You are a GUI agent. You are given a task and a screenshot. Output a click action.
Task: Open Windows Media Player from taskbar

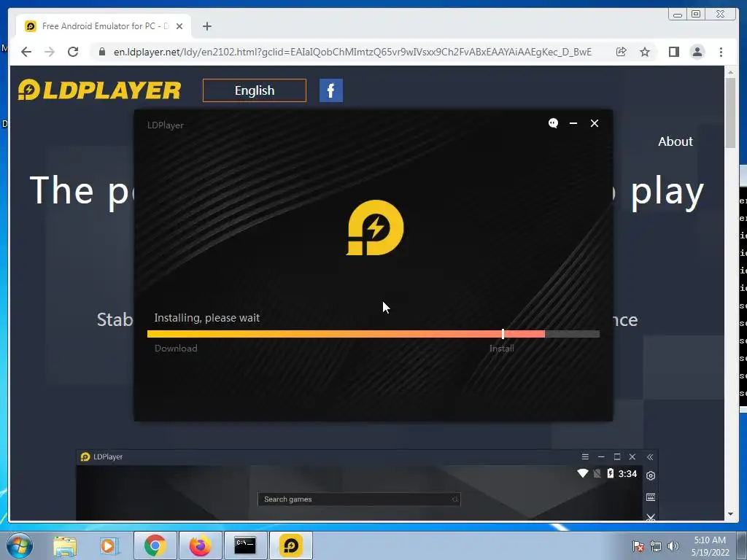coord(109,545)
